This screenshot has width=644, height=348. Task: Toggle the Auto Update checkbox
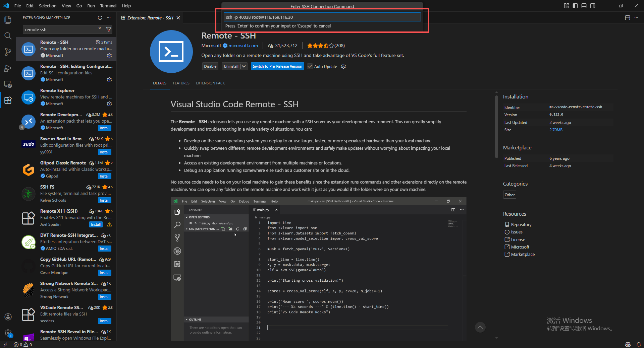tap(310, 66)
